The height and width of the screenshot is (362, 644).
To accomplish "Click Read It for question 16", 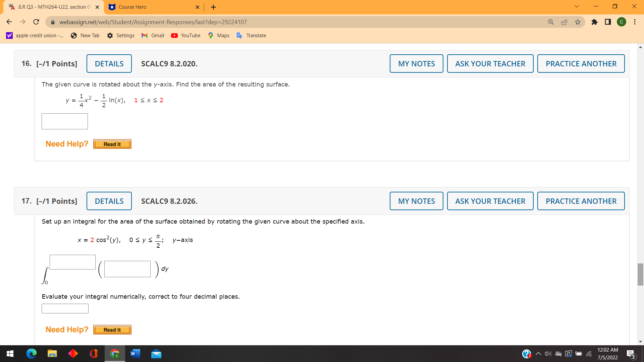I will [x=112, y=144].
